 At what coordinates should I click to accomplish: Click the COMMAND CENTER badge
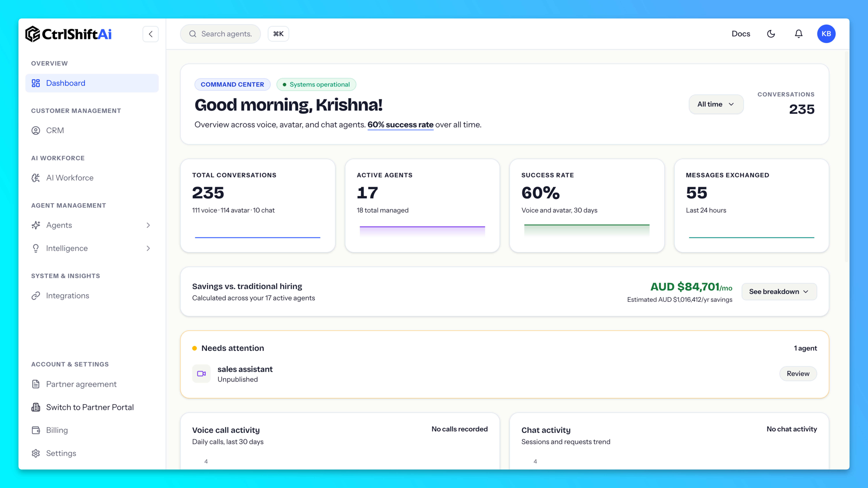coord(232,85)
